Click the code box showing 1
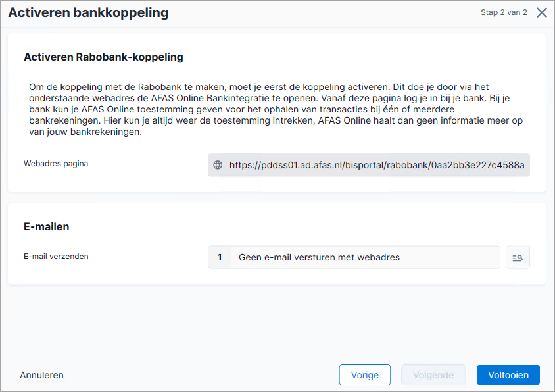The width and height of the screenshot is (555, 392). click(220, 257)
